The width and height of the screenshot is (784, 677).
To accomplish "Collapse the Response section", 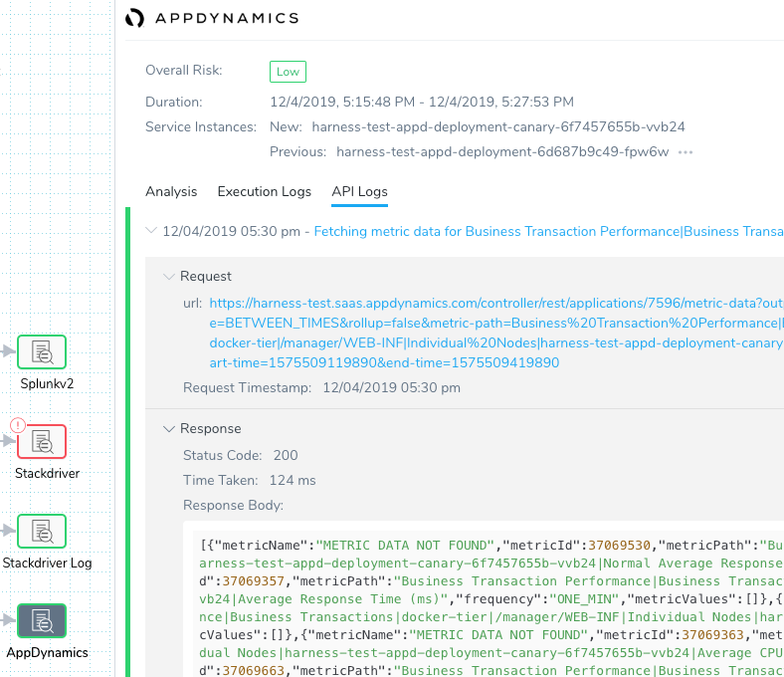I will click(x=169, y=429).
